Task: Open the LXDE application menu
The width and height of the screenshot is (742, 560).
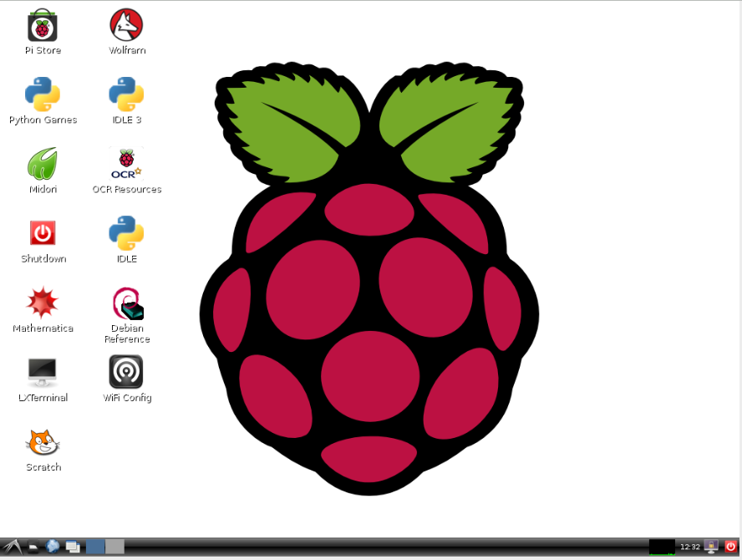Action: tap(12, 546)
